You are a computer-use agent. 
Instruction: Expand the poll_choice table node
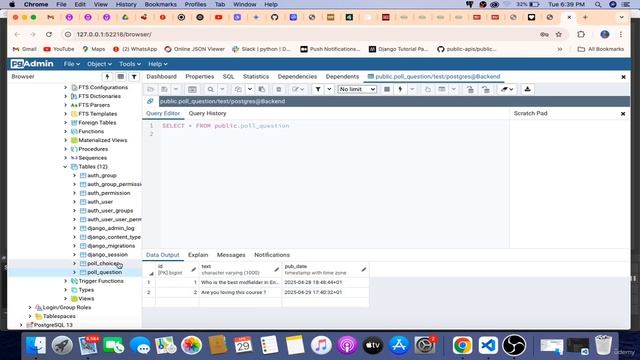coord(74,263)
